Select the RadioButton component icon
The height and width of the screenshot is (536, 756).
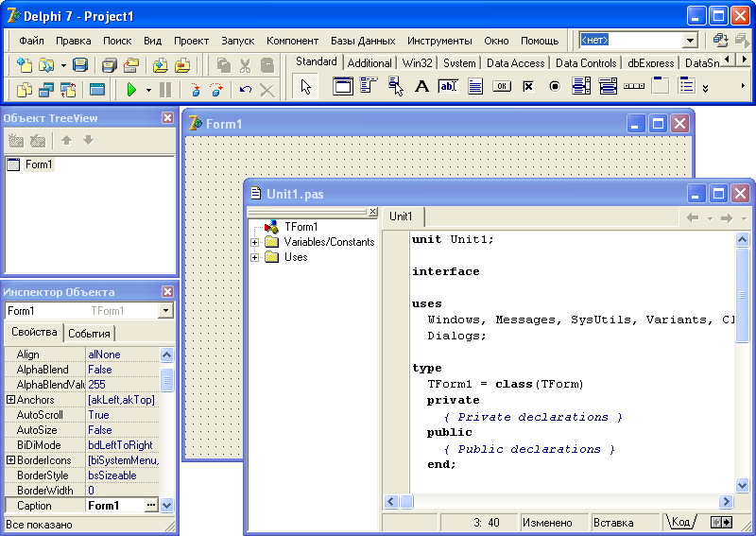(555, 86)
